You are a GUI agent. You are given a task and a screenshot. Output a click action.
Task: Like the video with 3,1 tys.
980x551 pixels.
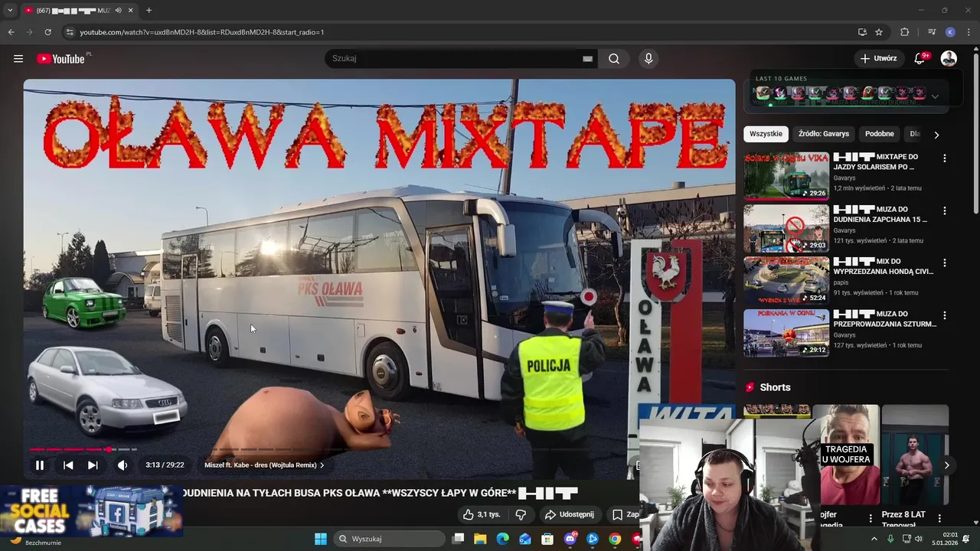click(482, 514)
